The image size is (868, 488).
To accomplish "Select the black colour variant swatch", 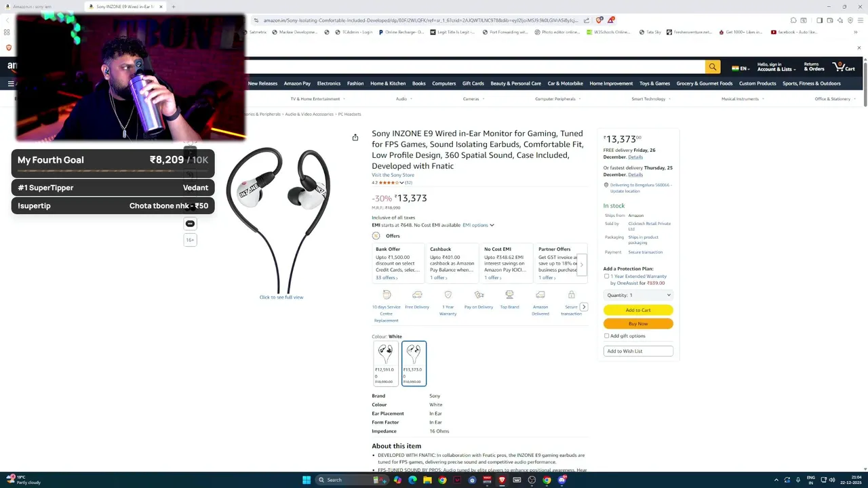I will pos(385,363).
